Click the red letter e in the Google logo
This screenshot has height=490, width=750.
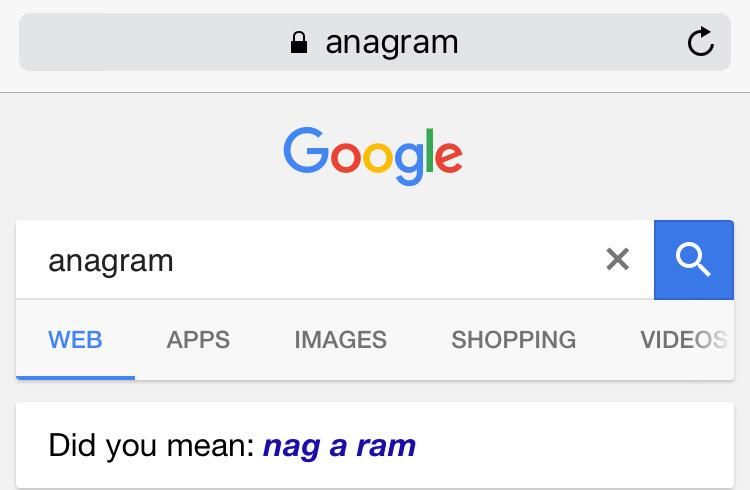coord(449,157)
